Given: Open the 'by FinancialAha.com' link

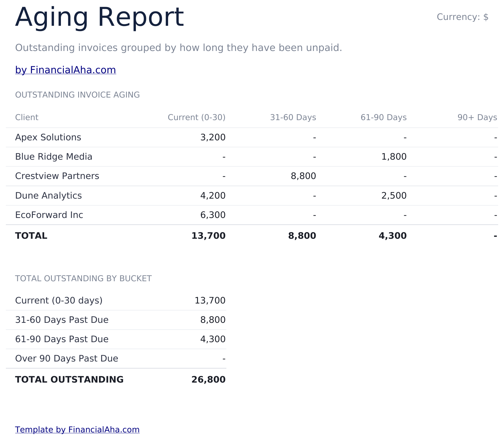Looking at the screenshot, I should pyautogui.click(x=66, y=70).
